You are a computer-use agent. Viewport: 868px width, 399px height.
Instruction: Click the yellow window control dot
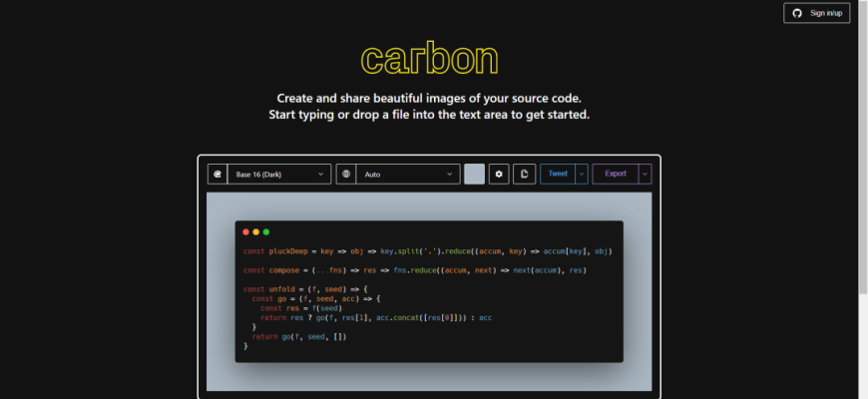(256, 231)
